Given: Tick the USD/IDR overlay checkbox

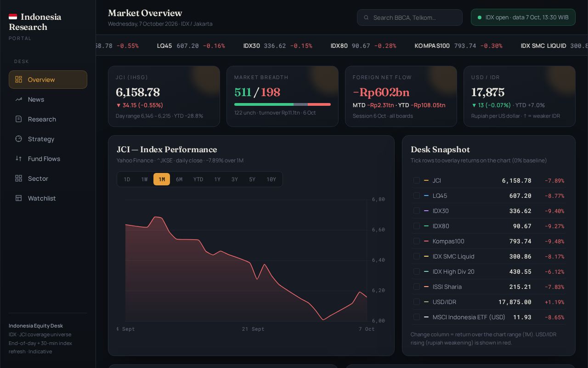Looking at the screenshot, I should (x=417, y=302).
